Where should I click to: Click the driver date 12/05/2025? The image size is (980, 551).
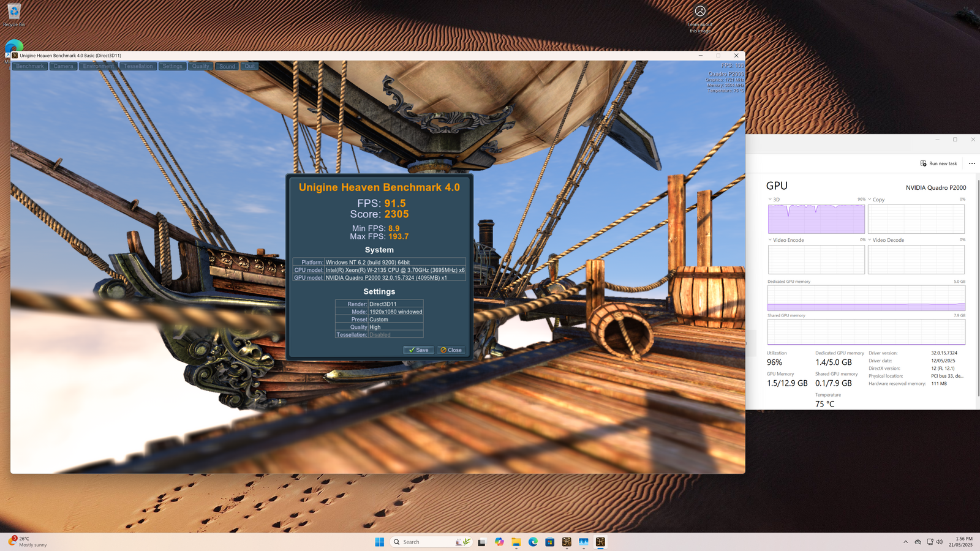943,361
